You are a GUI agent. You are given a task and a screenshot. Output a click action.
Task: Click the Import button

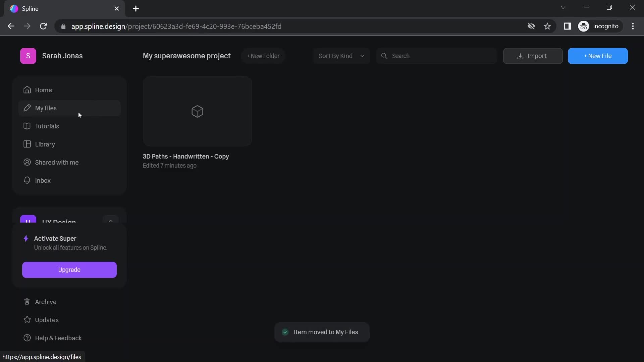533,56
